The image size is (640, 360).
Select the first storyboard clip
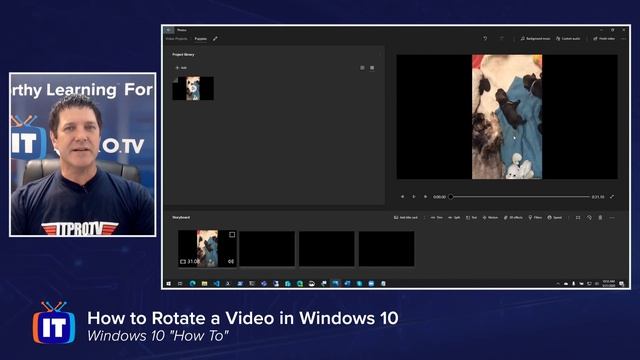pos(207,249)
